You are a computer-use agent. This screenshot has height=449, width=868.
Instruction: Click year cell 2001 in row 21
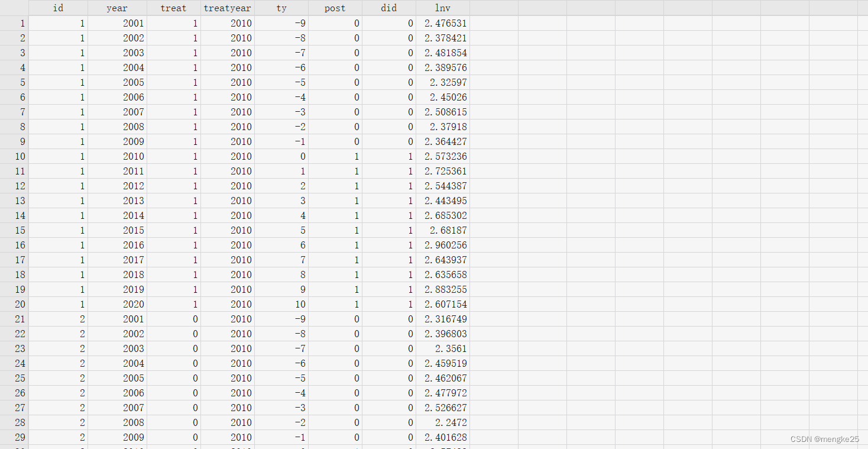[117, 319]
